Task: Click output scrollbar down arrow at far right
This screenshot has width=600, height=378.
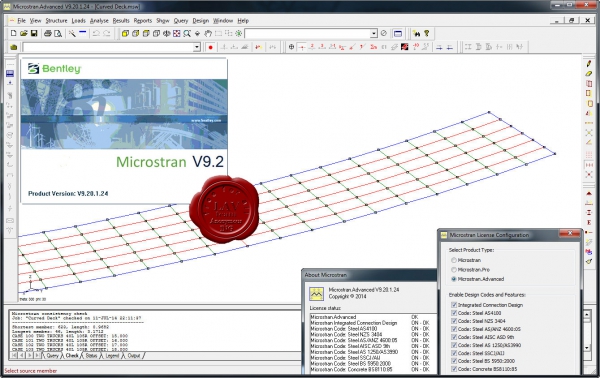Action: [x=587, y=348]
